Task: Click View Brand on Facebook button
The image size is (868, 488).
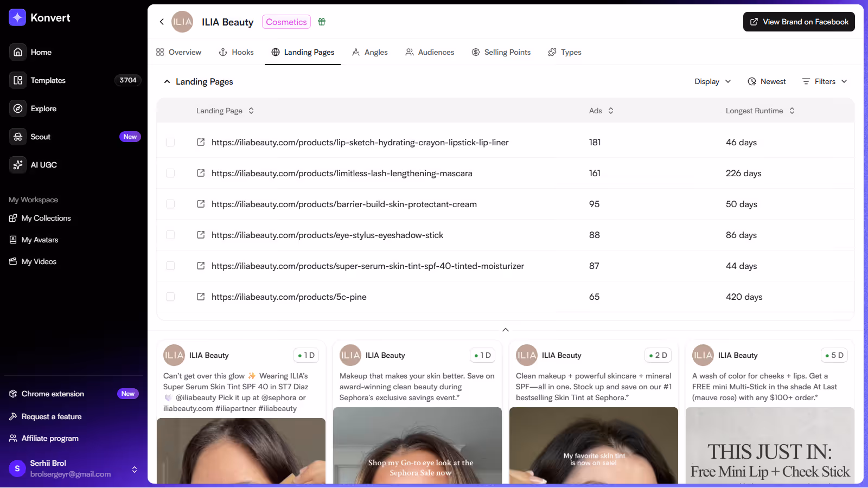Action: (799, 22)
